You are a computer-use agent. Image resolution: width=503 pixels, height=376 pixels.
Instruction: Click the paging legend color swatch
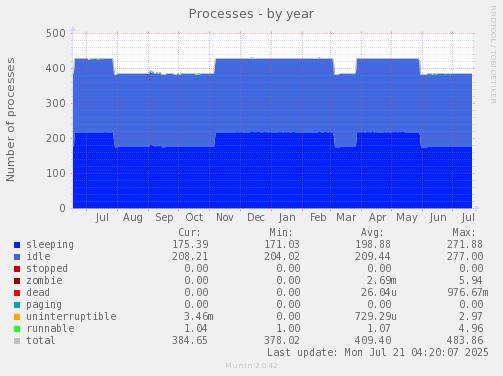tap(17, 305)
